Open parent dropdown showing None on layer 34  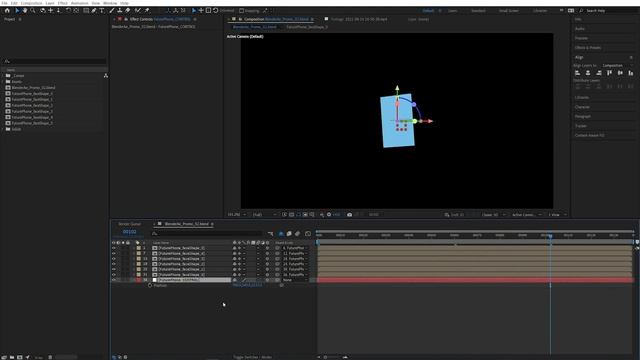coord(295,280)
